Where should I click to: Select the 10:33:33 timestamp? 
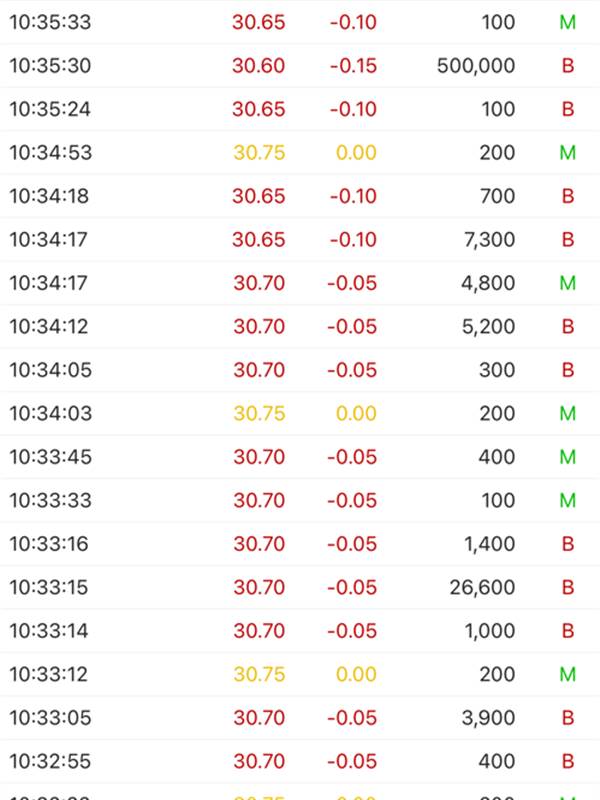click(x=51, y=501)
